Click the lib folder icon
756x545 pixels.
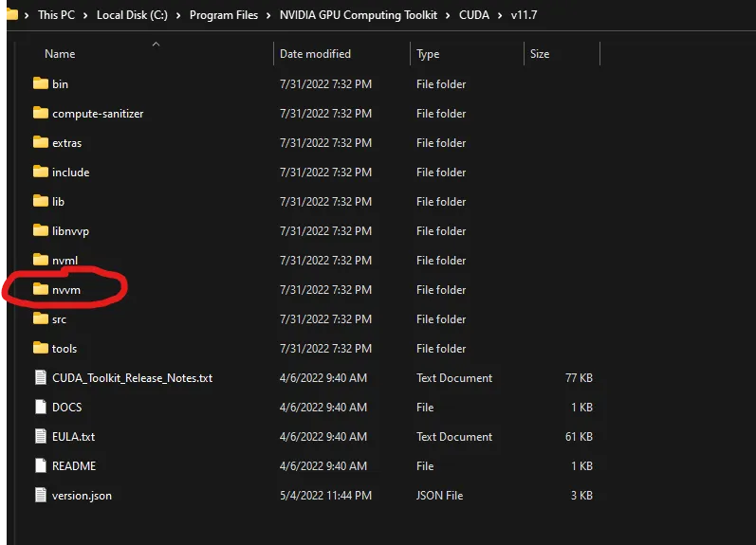coord(41,202)
